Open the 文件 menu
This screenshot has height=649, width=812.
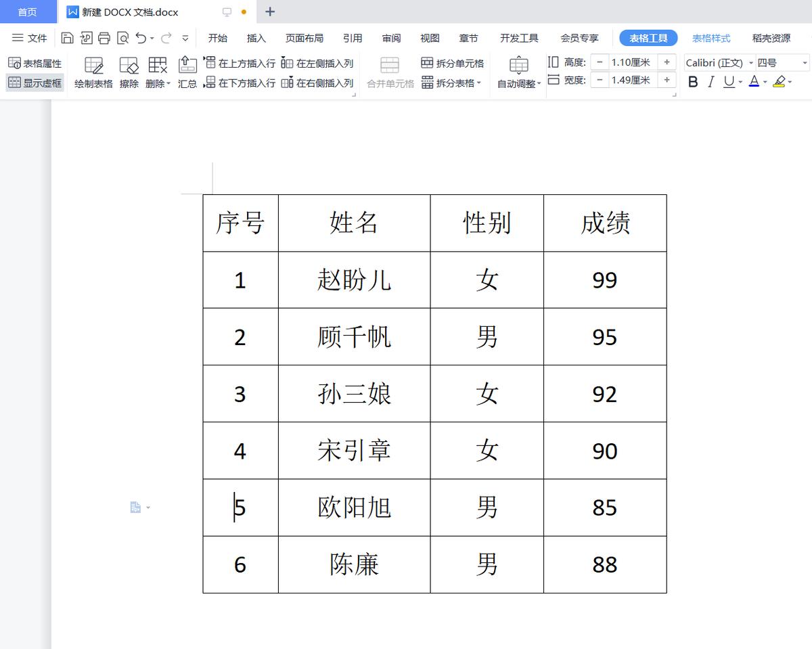pos(29,38)
